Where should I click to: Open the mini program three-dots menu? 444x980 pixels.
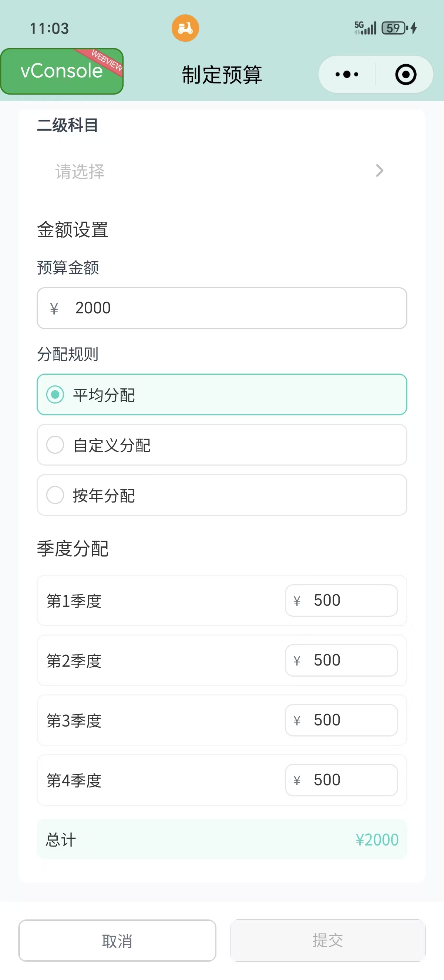pos(347,75)
